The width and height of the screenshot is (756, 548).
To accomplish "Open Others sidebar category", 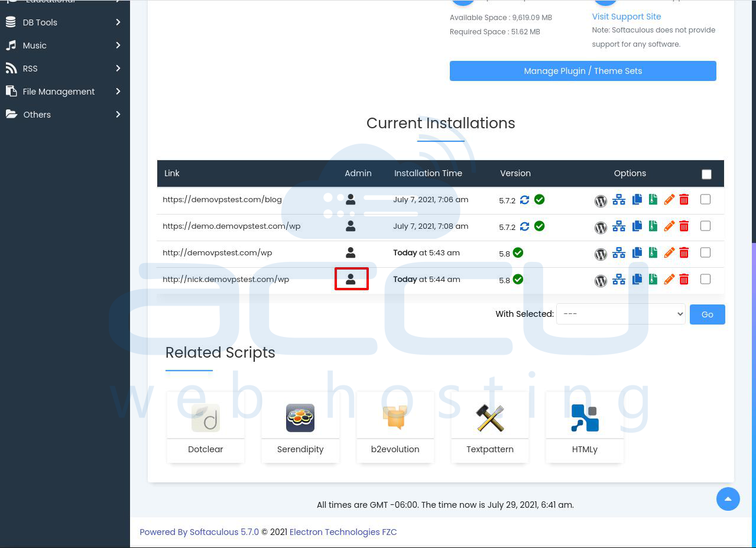I will click(x=65, y=115).
